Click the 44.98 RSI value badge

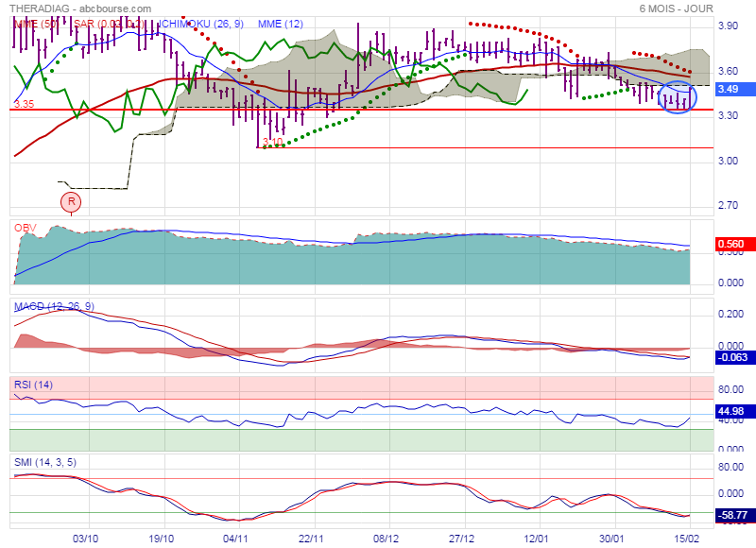click(729, 413)
